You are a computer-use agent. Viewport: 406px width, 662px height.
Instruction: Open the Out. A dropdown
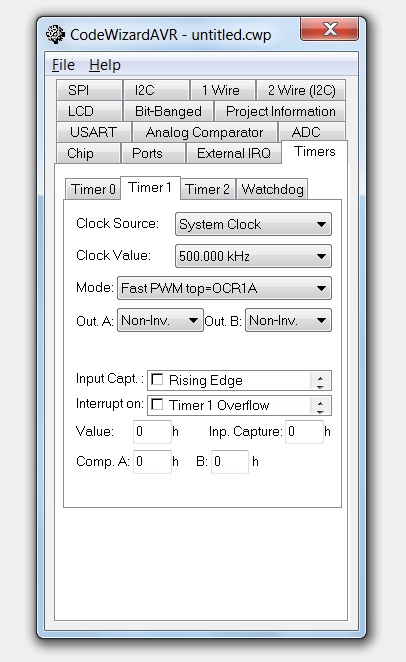click(x=160, y=320)
